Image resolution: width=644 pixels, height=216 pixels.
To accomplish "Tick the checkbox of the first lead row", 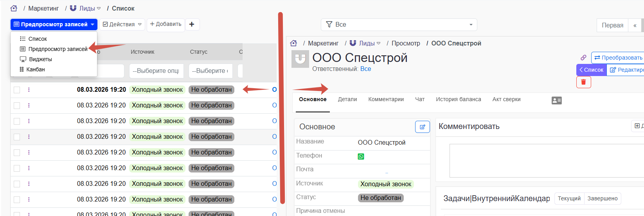I will (17, 90).
